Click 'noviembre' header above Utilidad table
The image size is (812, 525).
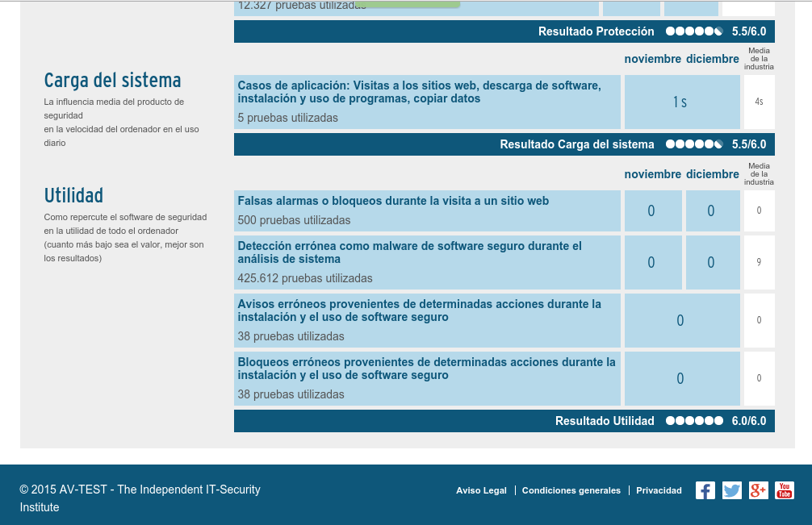tap(652, 174)
